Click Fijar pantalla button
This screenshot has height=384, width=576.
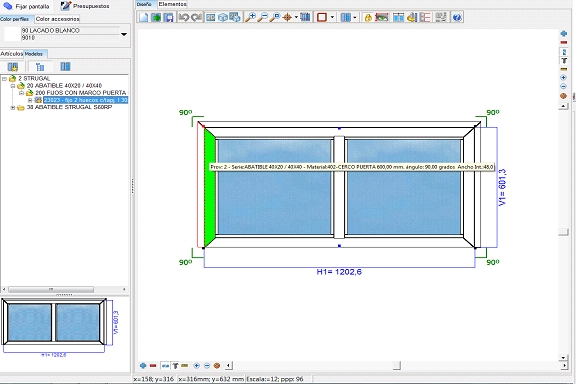click(26, 6)
